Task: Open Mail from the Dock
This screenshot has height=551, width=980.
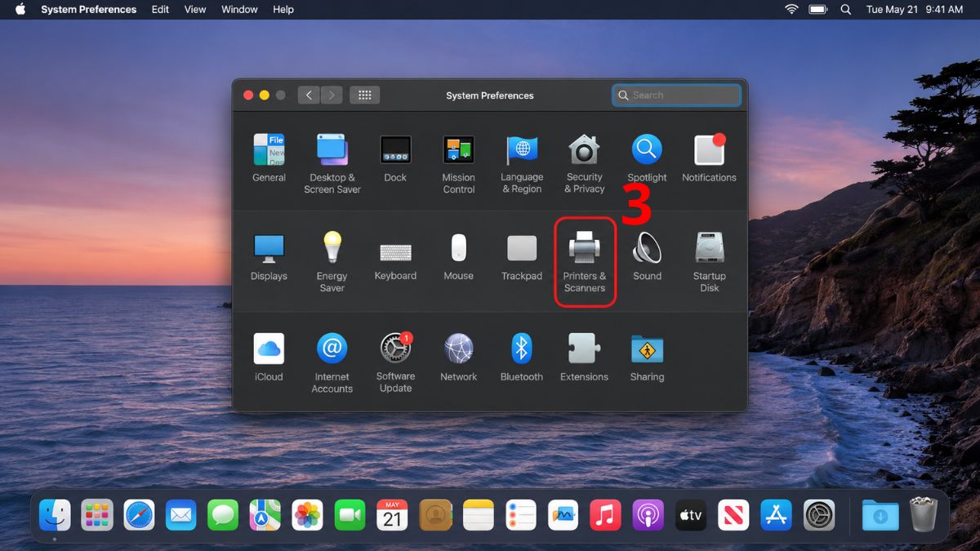Action: pos(181,515)
